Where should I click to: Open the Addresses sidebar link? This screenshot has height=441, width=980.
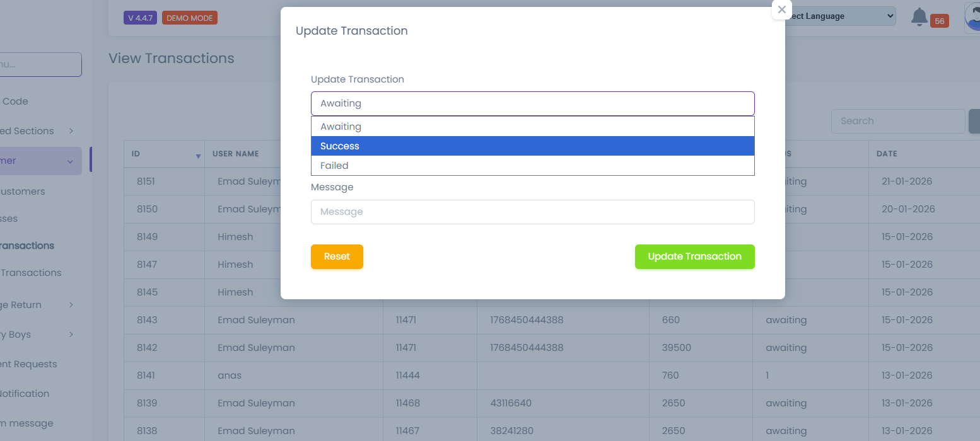click(x=9, y=219)
